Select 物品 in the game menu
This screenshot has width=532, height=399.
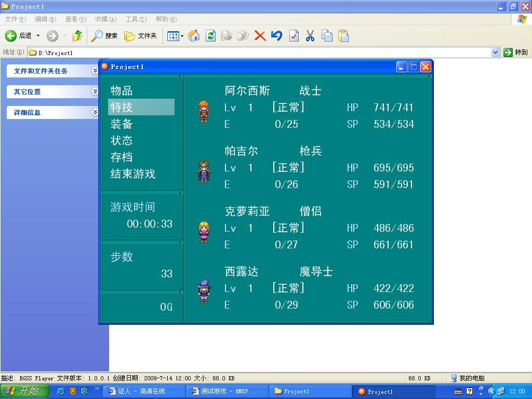click(122, 90)
